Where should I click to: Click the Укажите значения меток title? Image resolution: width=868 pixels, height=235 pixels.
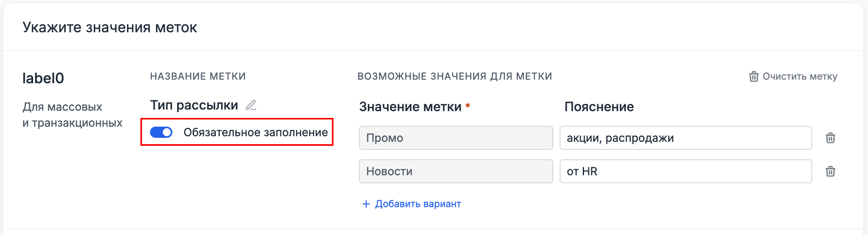click(x=110, y=27)
